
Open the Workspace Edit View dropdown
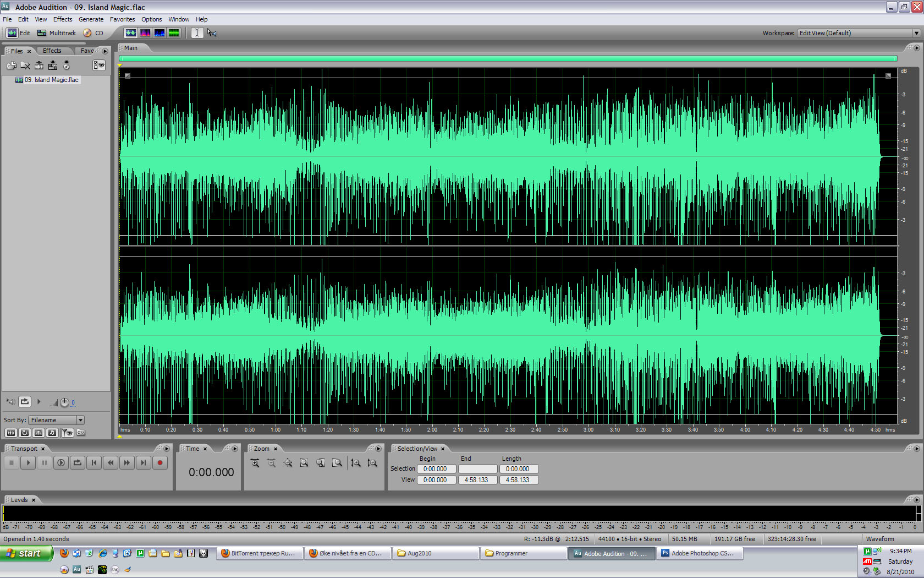(x=916, y=33)
